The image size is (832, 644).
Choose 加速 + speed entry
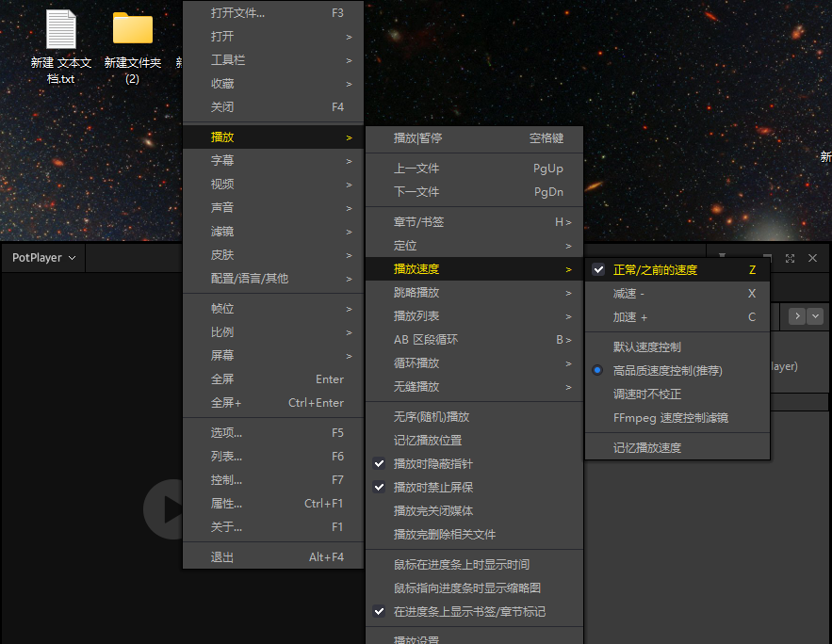677,317
